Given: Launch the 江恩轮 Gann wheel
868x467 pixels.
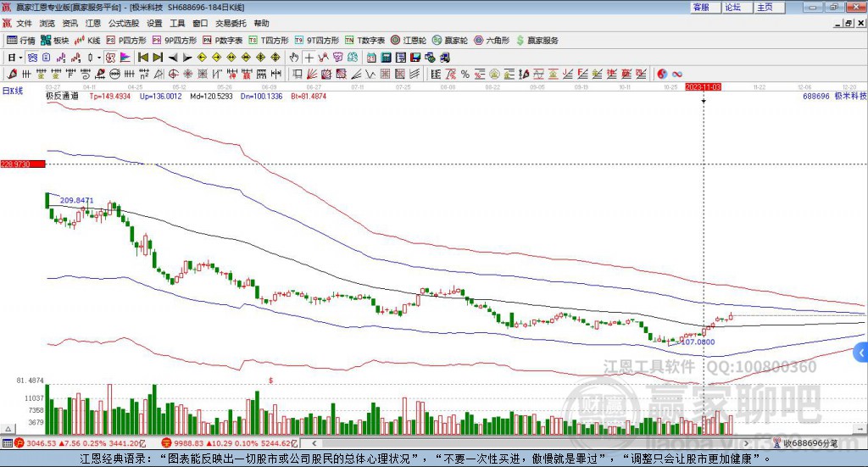Looking at the screenshot, I should pos(409,41).
